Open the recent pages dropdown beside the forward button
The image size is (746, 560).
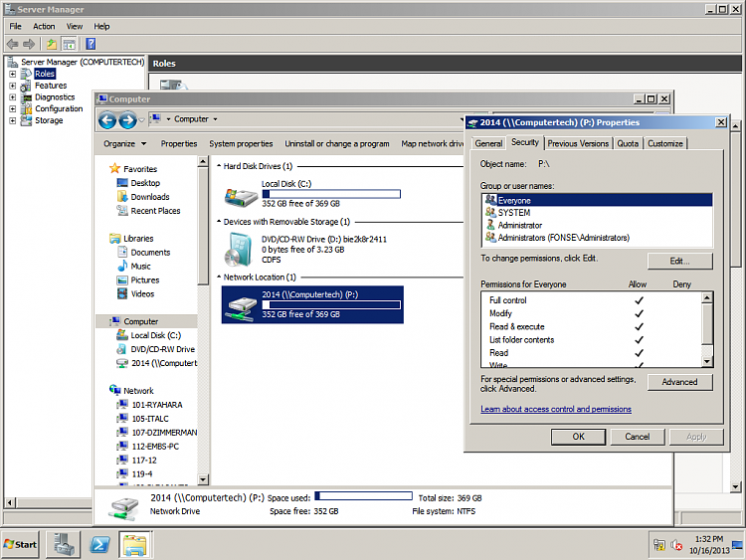tap(141, 120)
